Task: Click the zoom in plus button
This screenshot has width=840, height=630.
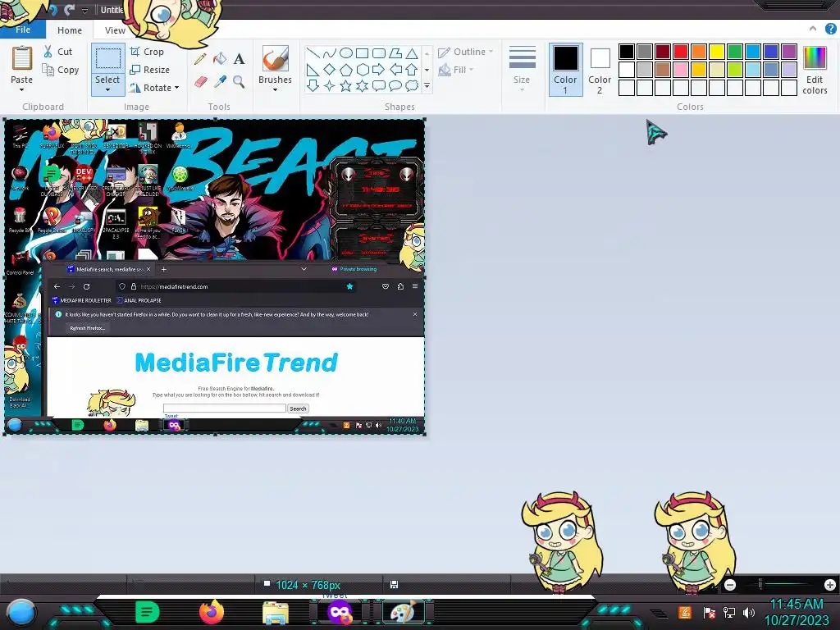Action: 830,584
